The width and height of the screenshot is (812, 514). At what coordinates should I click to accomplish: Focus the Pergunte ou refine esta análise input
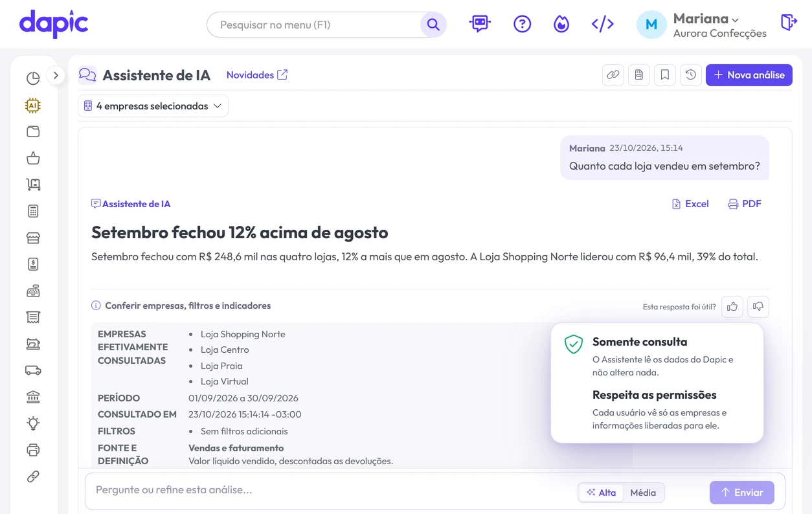tap(333, 490)
